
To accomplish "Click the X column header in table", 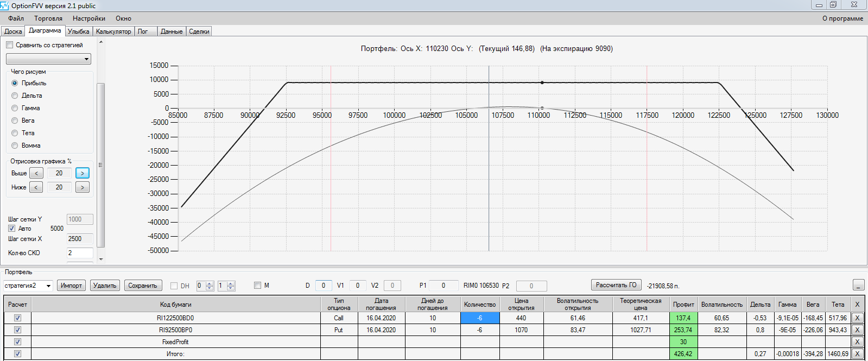I will (x=857, y=305).
